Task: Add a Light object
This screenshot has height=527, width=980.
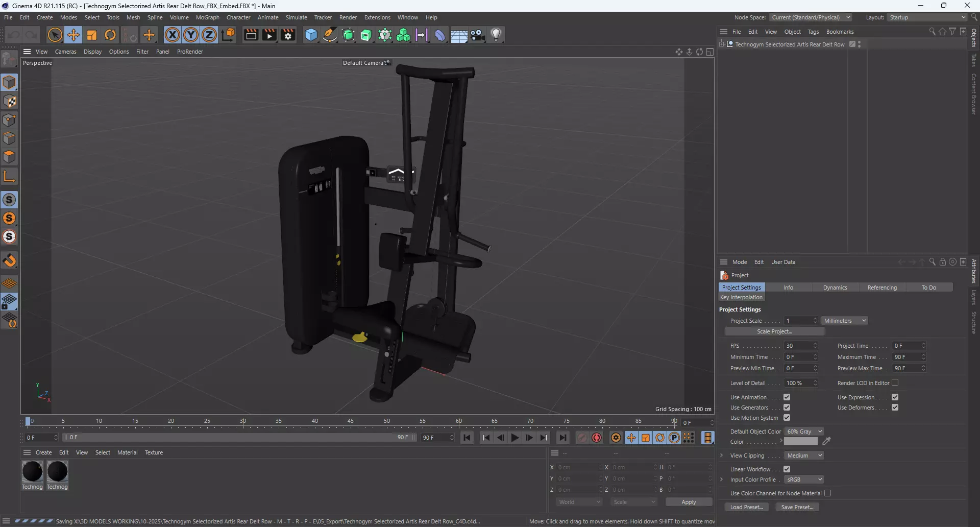Action: click(496, 35)
